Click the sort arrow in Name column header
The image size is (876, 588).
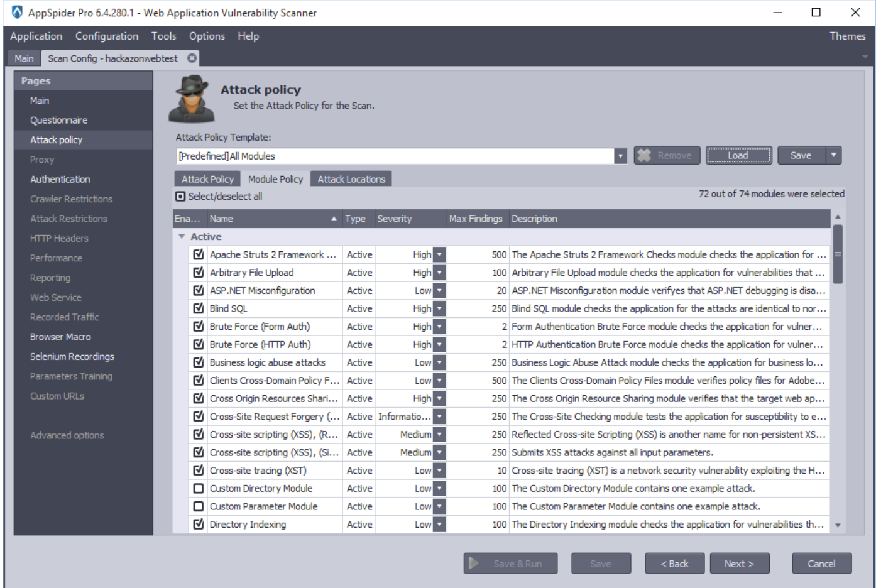click(334, 219)
